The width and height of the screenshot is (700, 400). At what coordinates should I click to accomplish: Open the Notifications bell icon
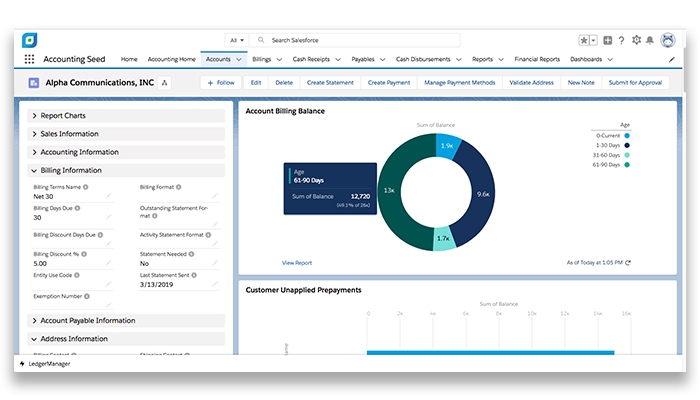point(649,40)
